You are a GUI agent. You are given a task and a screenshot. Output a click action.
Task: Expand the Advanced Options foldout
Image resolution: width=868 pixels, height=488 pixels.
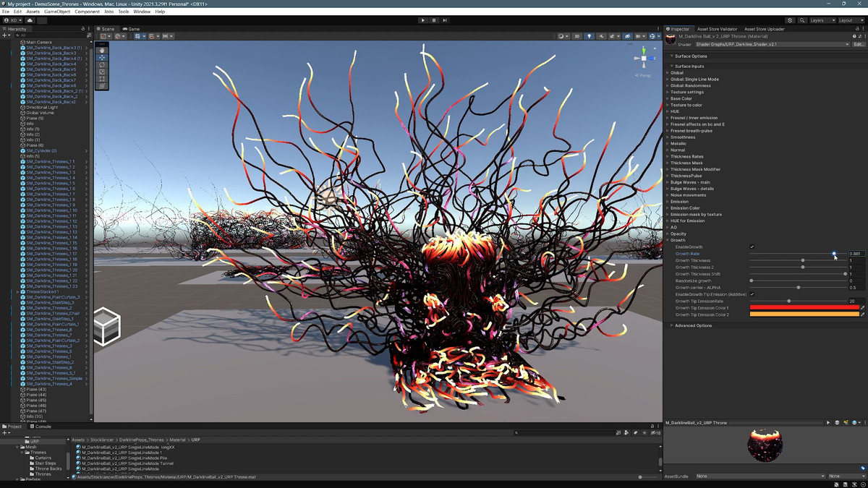tap(693, 325)
